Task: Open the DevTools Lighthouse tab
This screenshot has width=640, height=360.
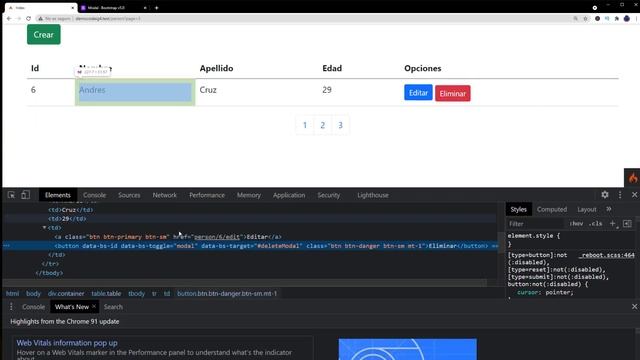Action: (x=373, y=195)
